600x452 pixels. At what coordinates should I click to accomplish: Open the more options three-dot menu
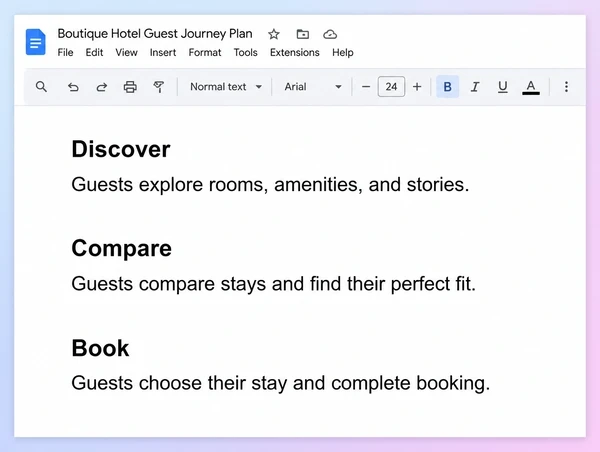pos(566,87)
